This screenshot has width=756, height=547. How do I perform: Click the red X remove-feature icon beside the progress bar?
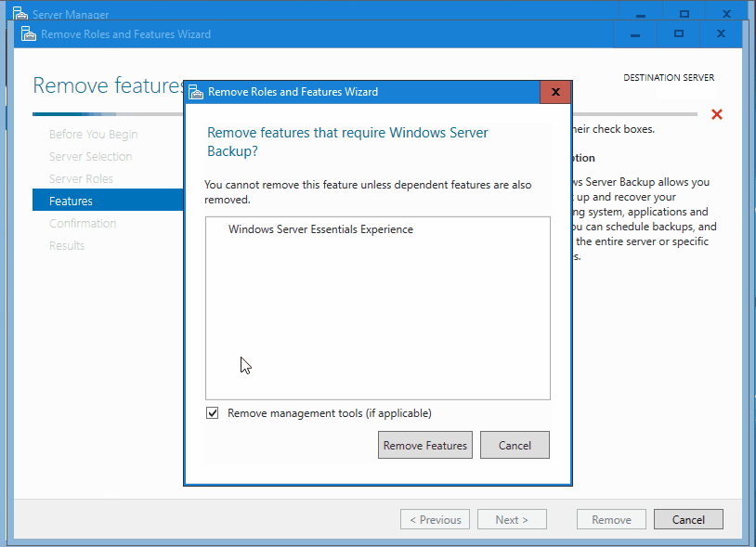click(716, 114)
